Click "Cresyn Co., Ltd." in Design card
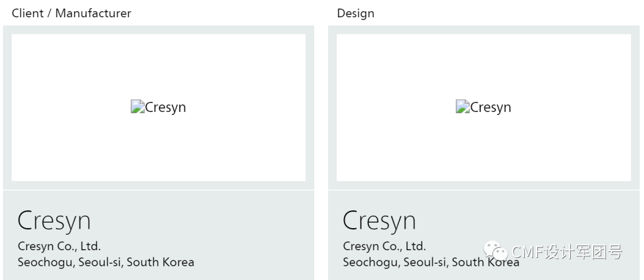 pyautogui.click(x=384, y=246)
